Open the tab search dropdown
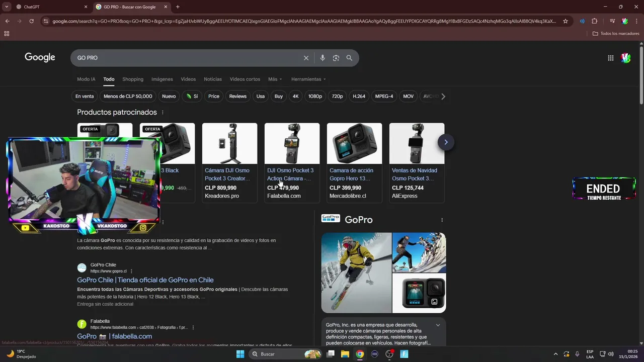 [x=7, y=7]
